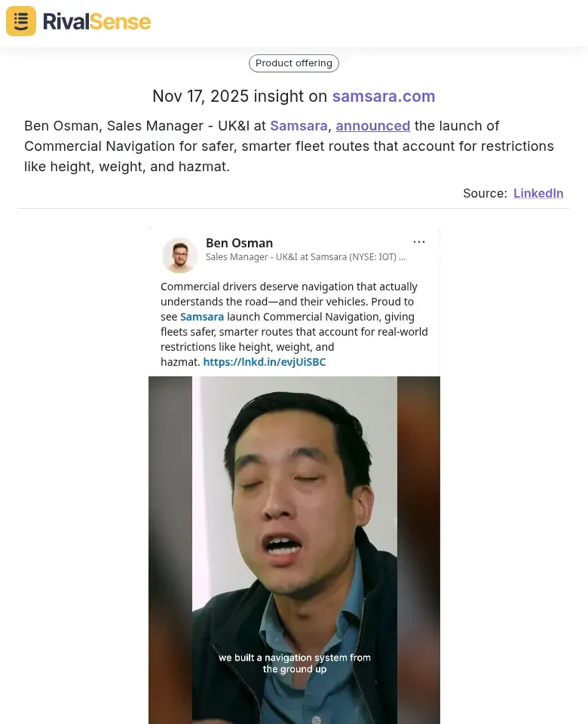The width and height of the screenshot is (588, 724).
Task: Click Ben Osman's profile avatar
Action: [180, 256]
